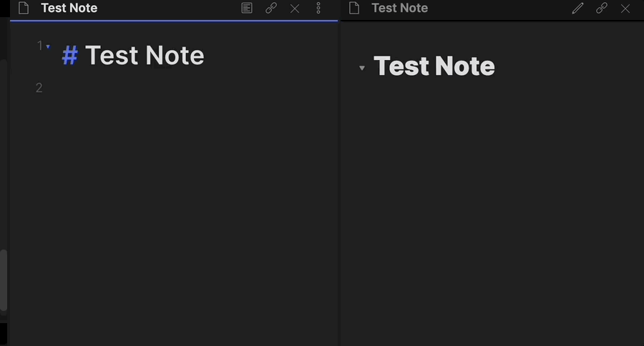Image resolution: width=644 pixels, height=346 pixels.
Task: Select left pane Test Note title tab
Action: click(69, 8)
